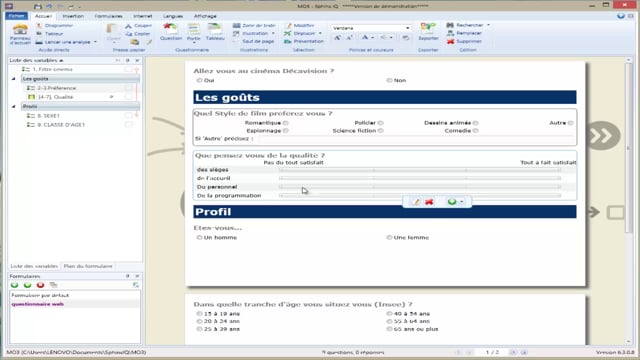
Task: Click the help icon at ribbon right
Action: coord(621,16)
